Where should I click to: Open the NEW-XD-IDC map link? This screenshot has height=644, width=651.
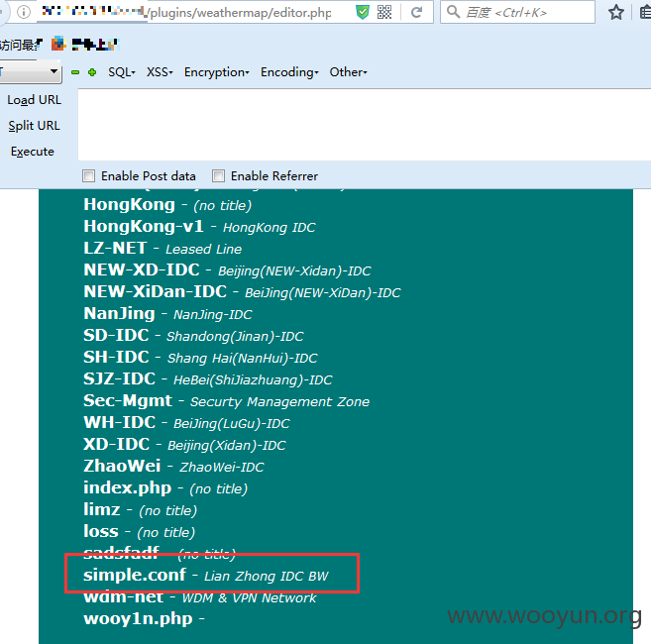point(142,269)
